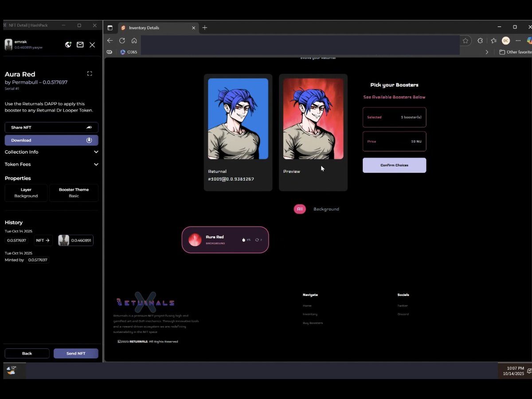Select the Aura Red booster card
Viewport: 532px width, 399px height.
click(225, 240)
